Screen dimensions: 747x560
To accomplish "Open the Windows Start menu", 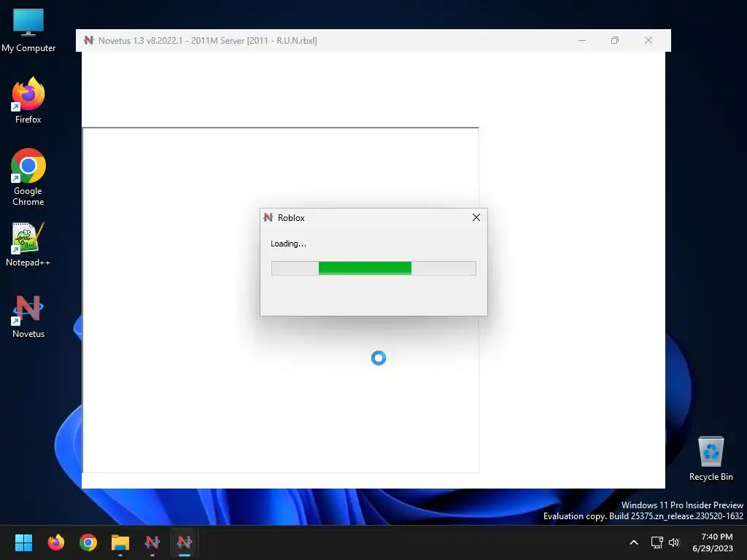I will pyautogui.click(x=23, y=542).
